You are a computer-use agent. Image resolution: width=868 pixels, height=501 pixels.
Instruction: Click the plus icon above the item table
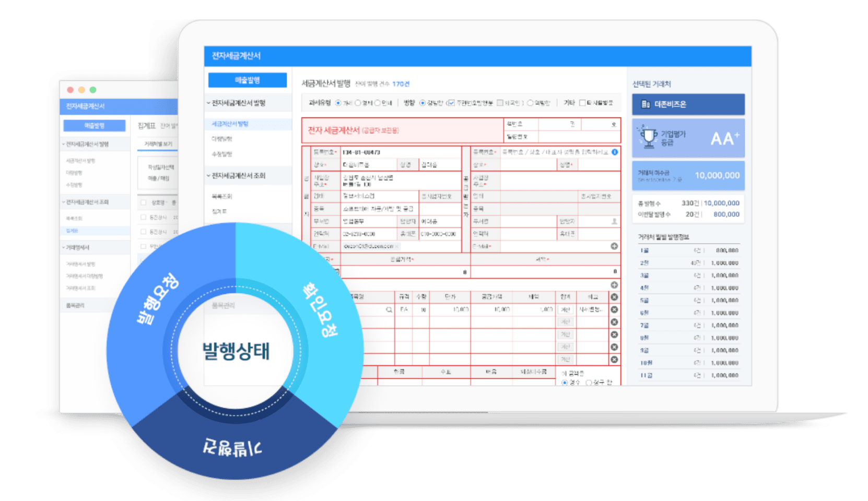point(614,285)
